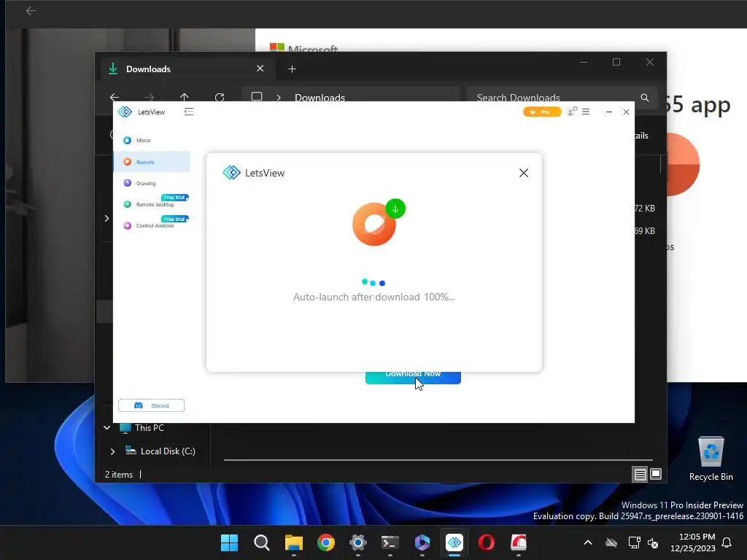
Task: Go back in File Explorer Downloads
Action: [x=115, y=97]
